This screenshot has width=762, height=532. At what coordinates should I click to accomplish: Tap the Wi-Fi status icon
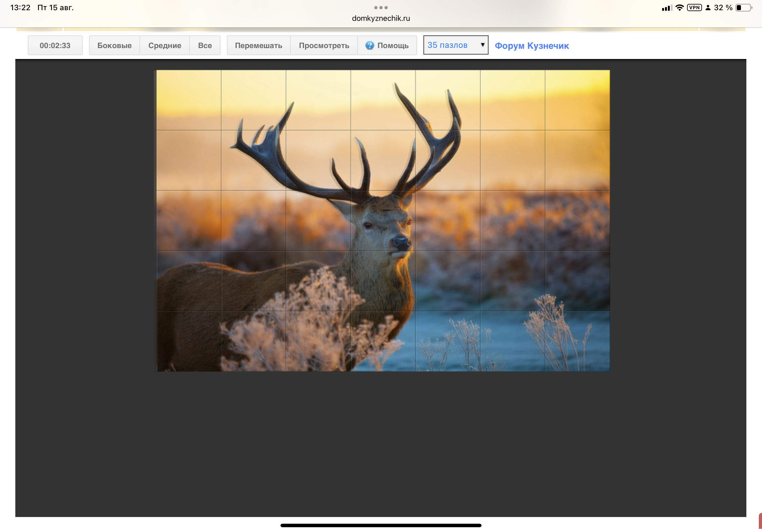pyautogui.click(x=679, y=8)
